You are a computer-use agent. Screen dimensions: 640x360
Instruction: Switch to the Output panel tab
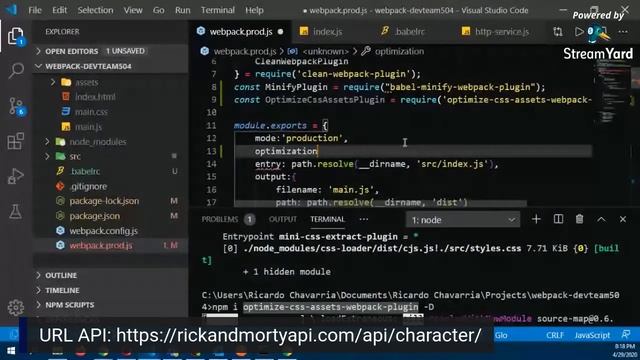(x=282, y=219)
